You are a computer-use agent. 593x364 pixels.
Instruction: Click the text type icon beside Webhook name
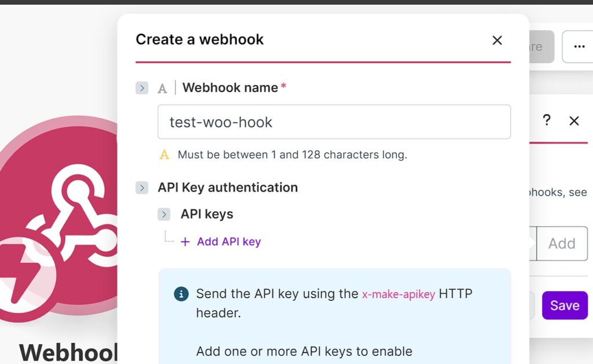click(x=163, y=89)
